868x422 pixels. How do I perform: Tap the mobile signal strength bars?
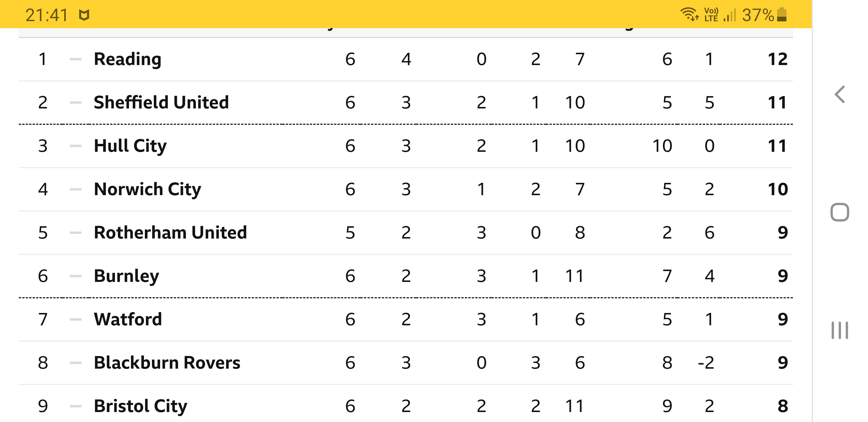coord(730,15)
